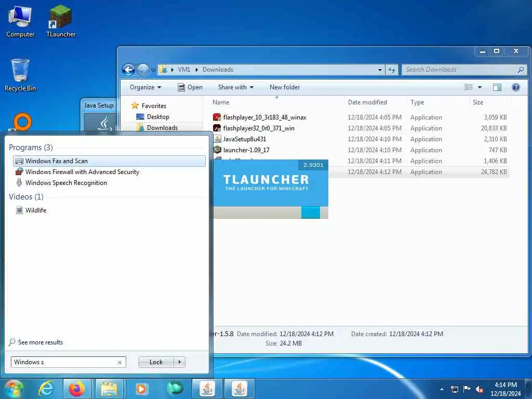Viewport: 532px width, 399px height.
Task: Click the VM1 breadcrumb in address bar
Action: (184, 70)
